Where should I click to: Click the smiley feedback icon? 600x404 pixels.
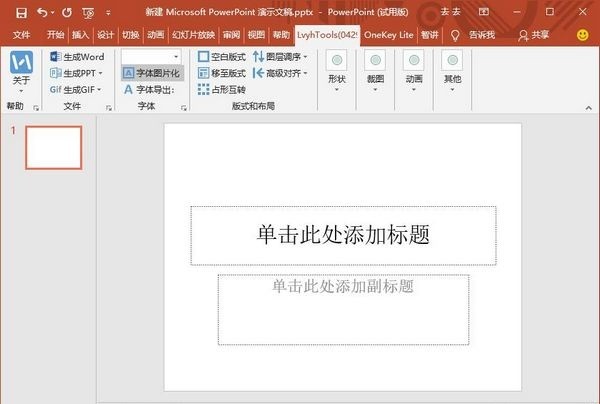coord(582,34)
